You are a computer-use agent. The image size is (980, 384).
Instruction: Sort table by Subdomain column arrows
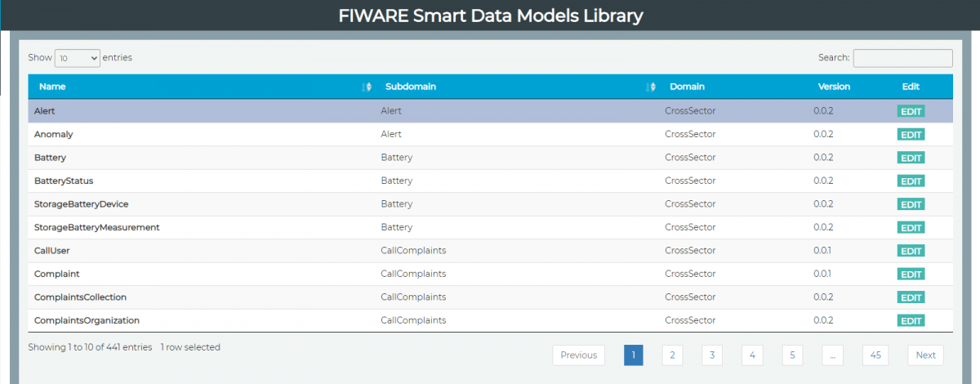(x=651, y=87)
